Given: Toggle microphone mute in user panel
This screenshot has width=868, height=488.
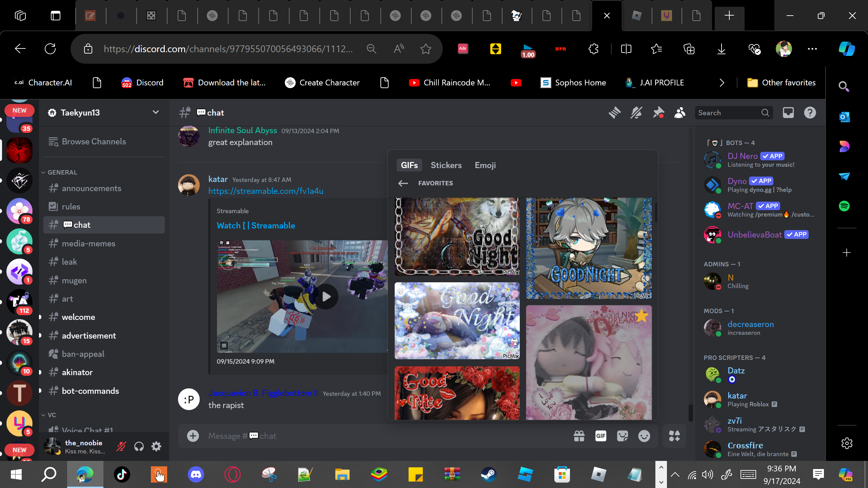Looking at the screenshot, I should [x=121, y=446].
